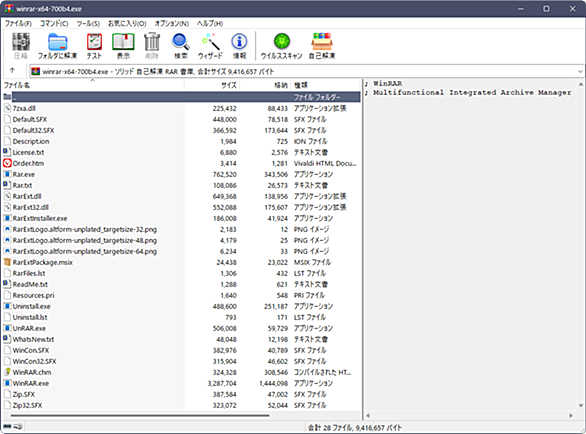Image resolution: width=586 pixels, height=434 pixels.
Task: Click the Uninstall.exe application icon
Action: (x=7, y=306)
